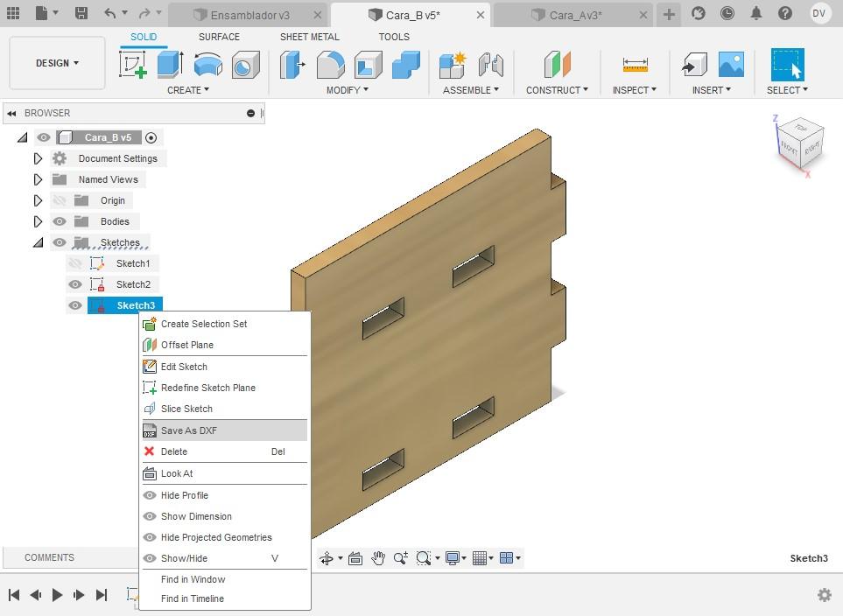Open the notifications bell
843x616 pixels.
(x=756, y=13)
